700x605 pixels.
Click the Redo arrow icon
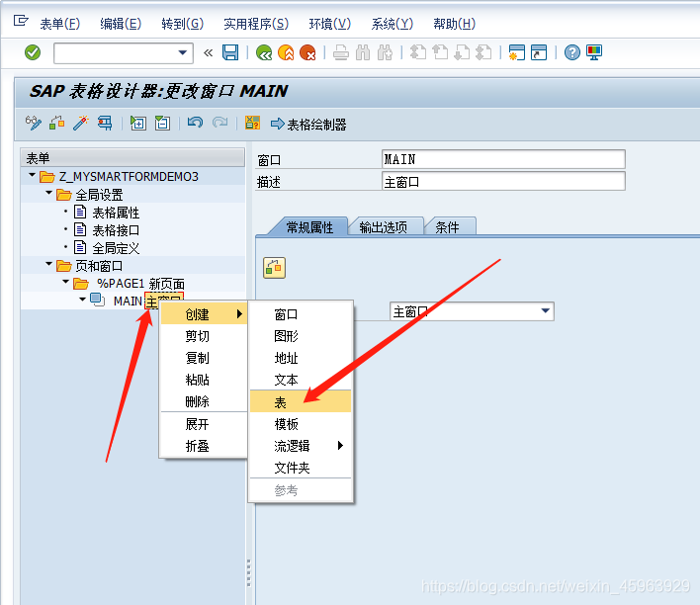point(219,123)
